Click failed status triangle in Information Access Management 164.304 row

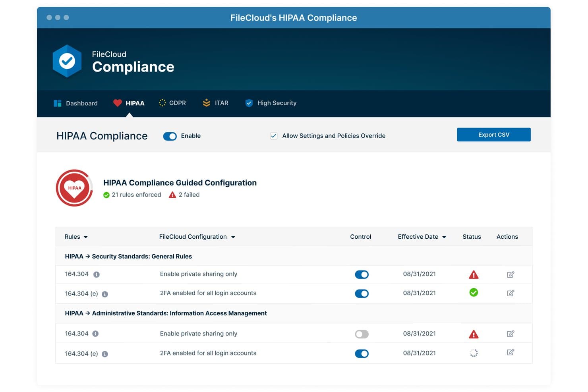click(474, 334)
